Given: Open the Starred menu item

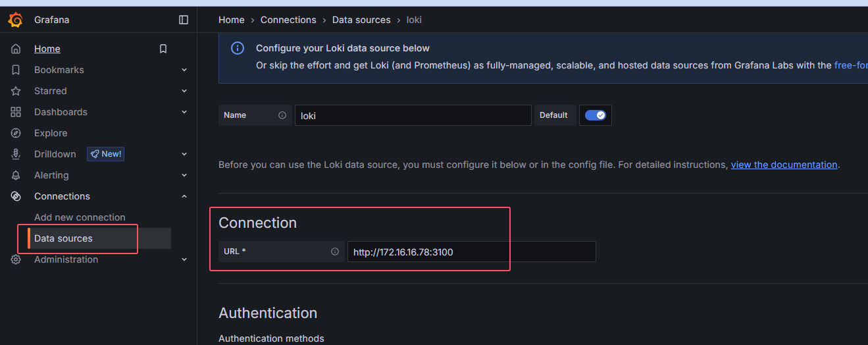Looking at the screenshot, I should (51, 91).
